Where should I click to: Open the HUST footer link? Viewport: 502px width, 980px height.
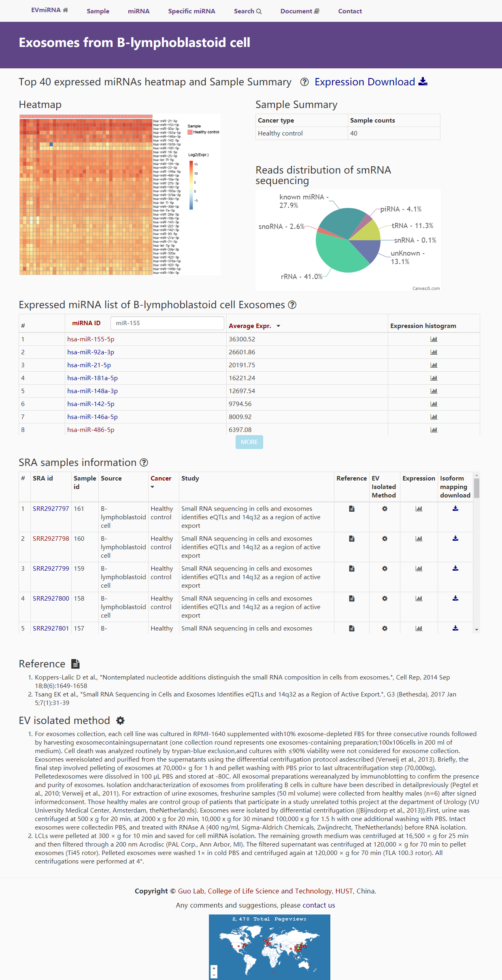(344, 891)
